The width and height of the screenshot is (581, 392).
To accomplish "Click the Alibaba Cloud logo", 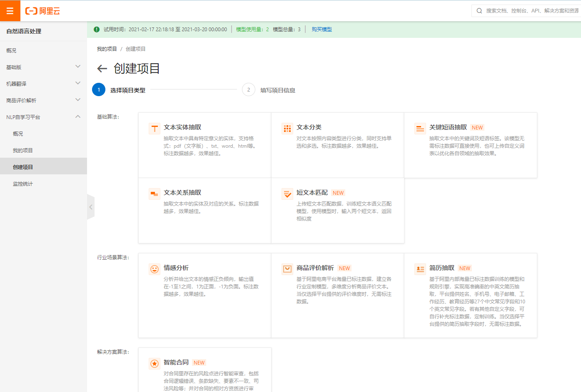I will point(42,11).
